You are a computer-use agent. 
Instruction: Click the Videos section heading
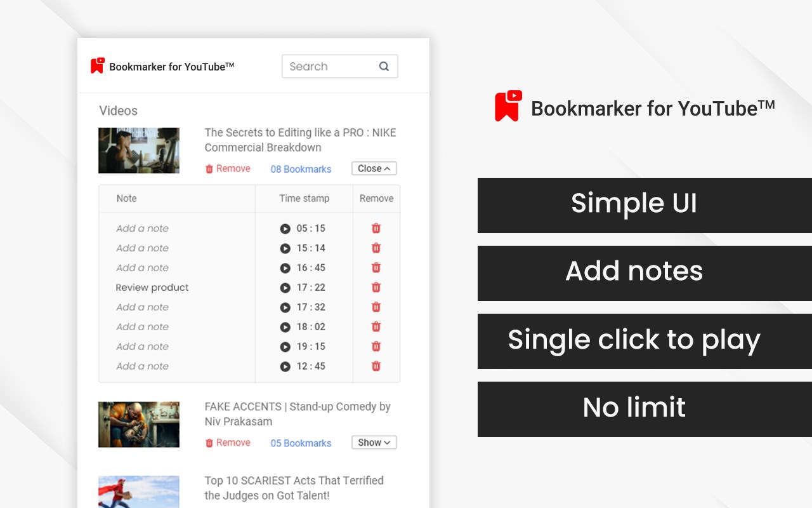click(118, 110)
